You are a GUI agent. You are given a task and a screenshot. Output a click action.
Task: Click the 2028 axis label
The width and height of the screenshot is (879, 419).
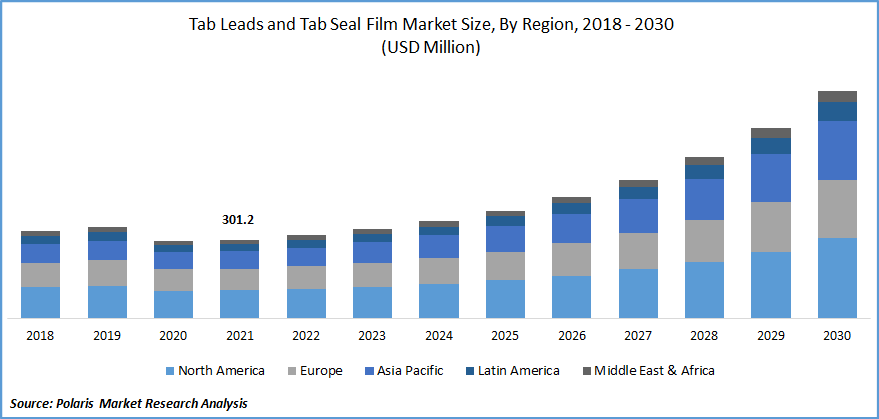point(705,336)
